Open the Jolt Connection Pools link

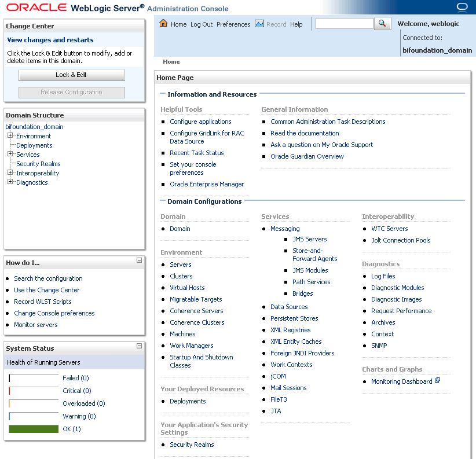pos(401,240)
